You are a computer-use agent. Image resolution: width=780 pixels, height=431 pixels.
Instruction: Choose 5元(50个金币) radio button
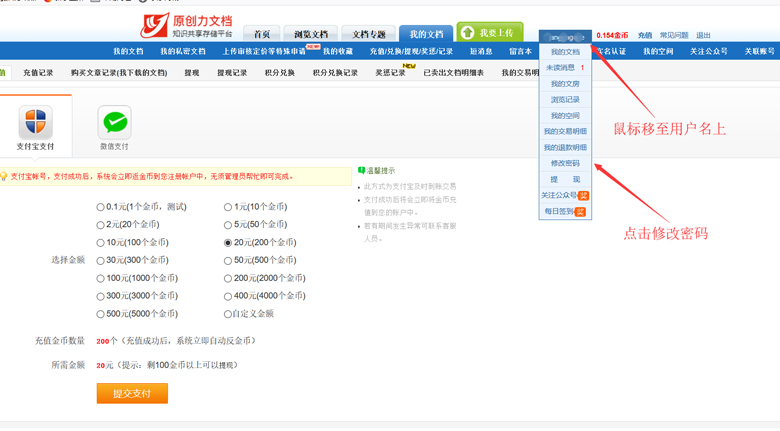[228, 225]
